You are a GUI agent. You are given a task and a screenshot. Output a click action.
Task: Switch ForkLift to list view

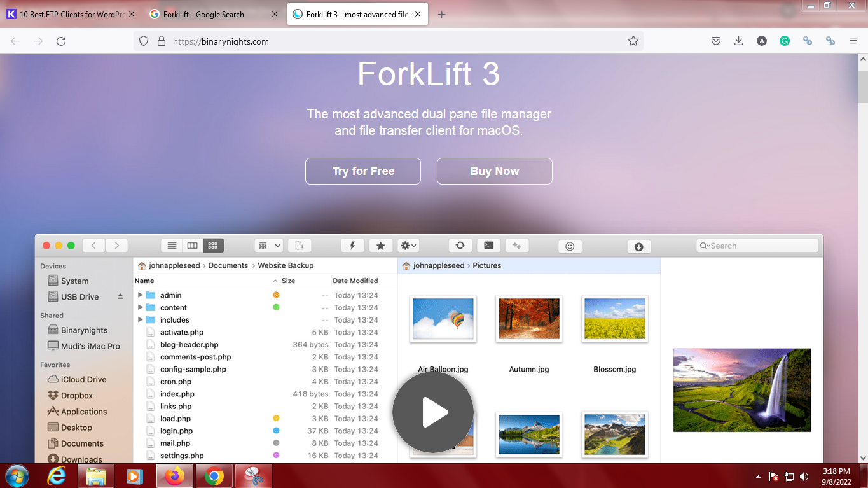click(172, 246)
